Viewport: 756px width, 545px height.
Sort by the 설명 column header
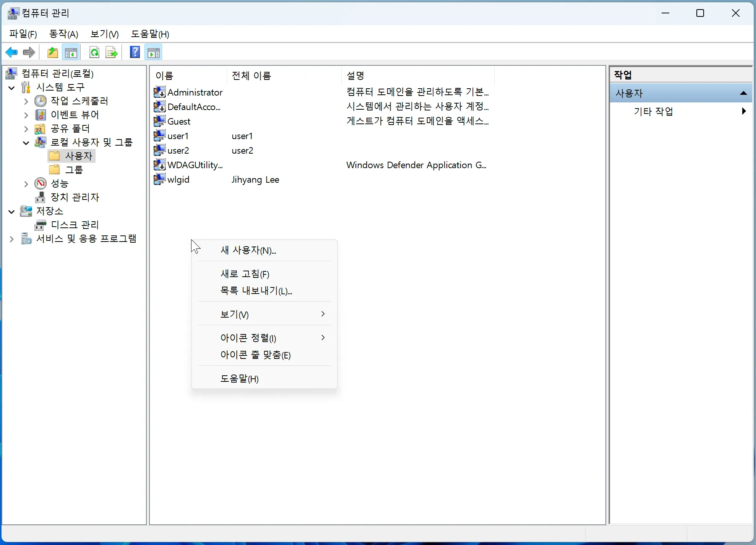[418, 76]
